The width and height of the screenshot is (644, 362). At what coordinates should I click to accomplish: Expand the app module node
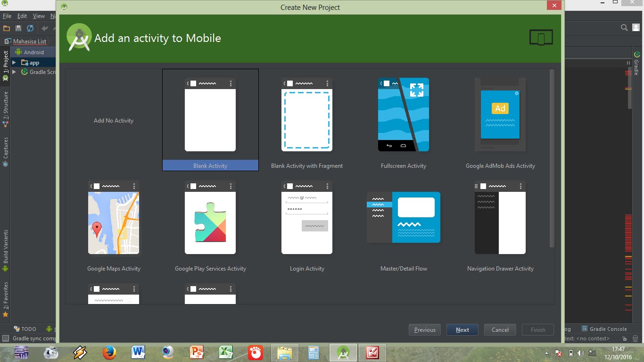click(13, 62)
